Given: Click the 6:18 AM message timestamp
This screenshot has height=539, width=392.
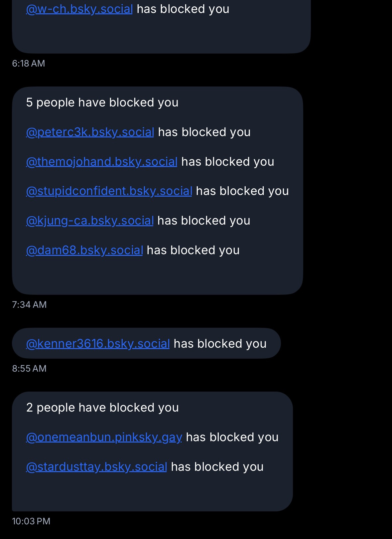Looking at the screenshot, I should pyautogui.click(x=29, y=64).
